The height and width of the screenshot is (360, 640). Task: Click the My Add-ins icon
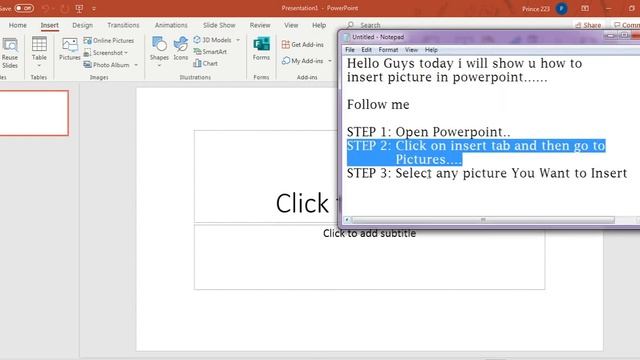(286, 61)
